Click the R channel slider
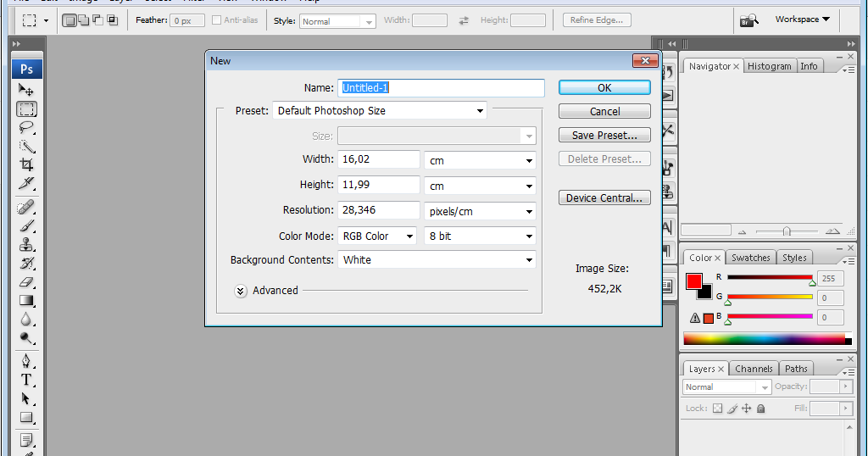868x456 pixels. [x=770, y=277]
